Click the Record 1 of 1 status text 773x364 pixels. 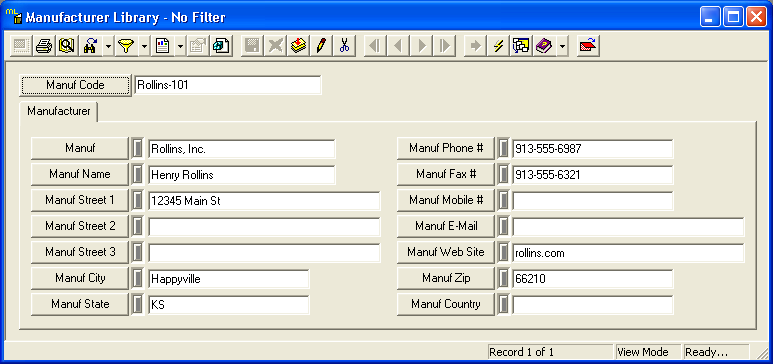tap(521, 352)
